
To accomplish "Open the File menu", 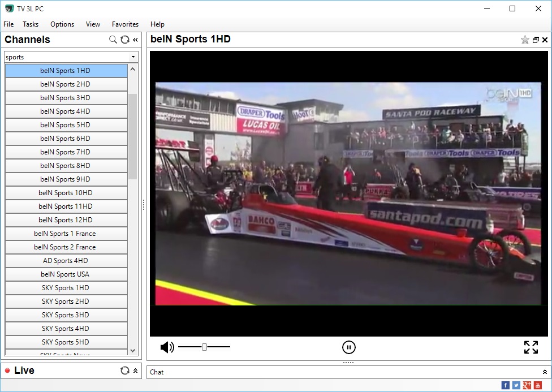I will (x=8, y=24).
